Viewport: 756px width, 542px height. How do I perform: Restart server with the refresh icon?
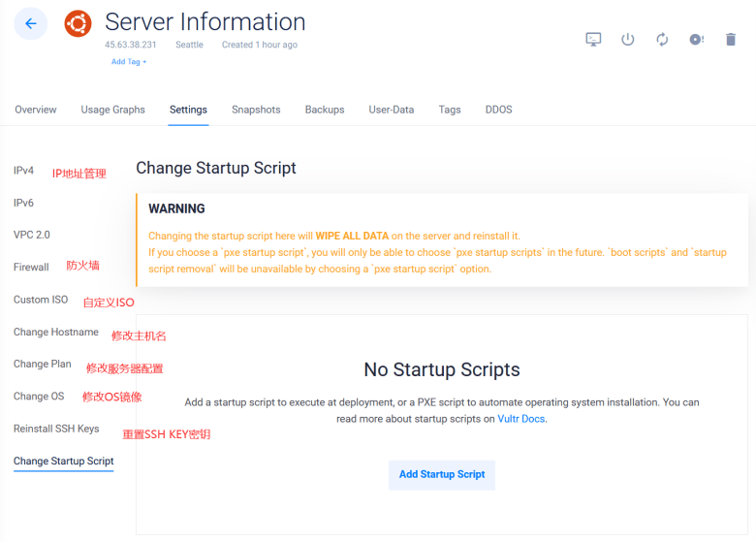[x=662, y=39]
